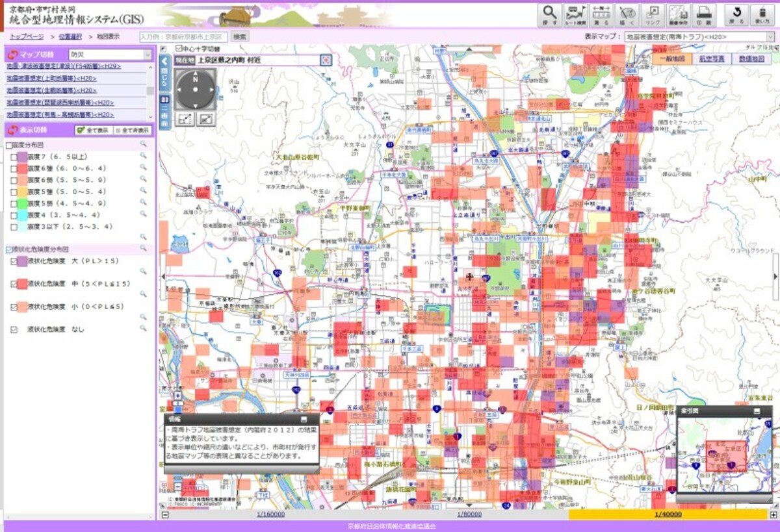Click the 印刷 print icon

point(704,14)
